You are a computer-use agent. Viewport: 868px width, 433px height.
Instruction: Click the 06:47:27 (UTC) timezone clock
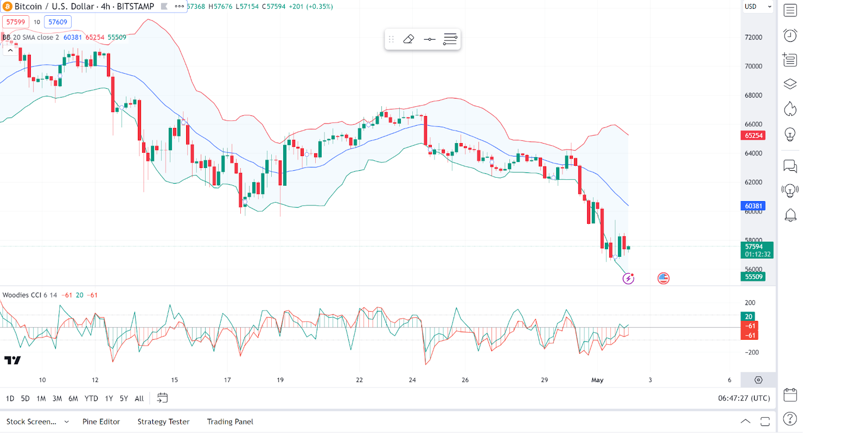pyautogui.click(x=744, y=398)
